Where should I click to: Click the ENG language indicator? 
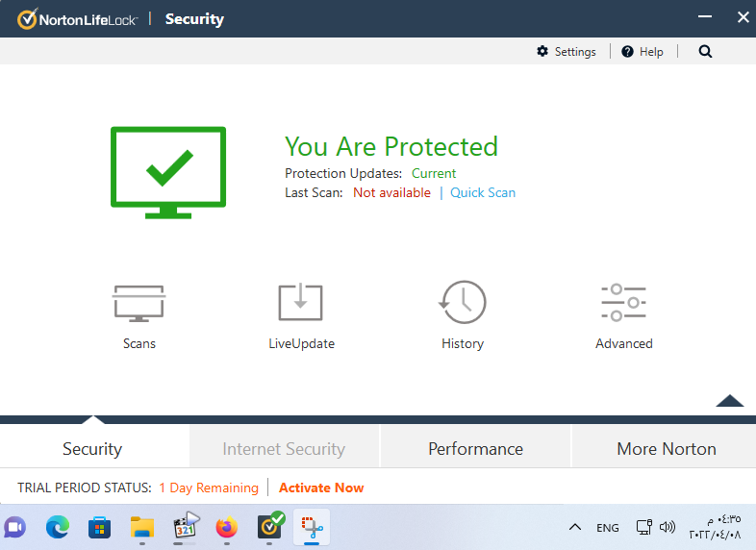tap(608, 528)
